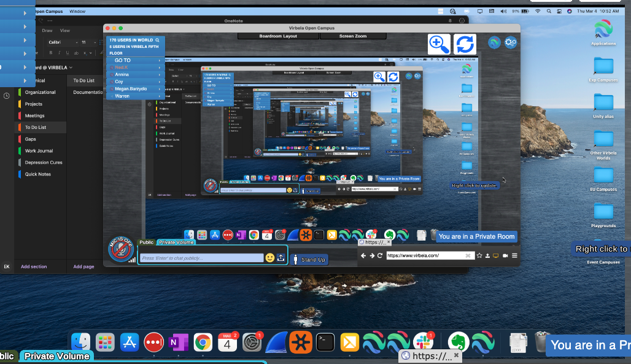Open the Draw tab in OneNote
The image size is (631, 364).
tap(47, 31)
